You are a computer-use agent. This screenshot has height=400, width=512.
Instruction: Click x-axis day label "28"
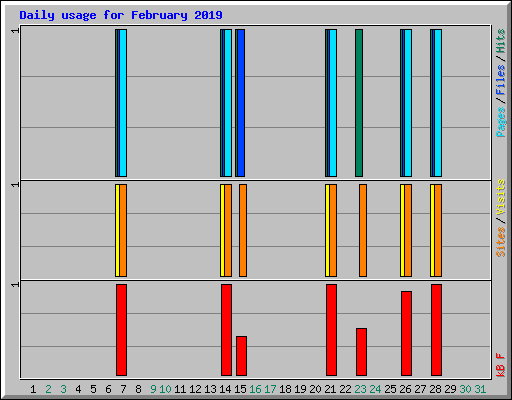pos(435,389)
